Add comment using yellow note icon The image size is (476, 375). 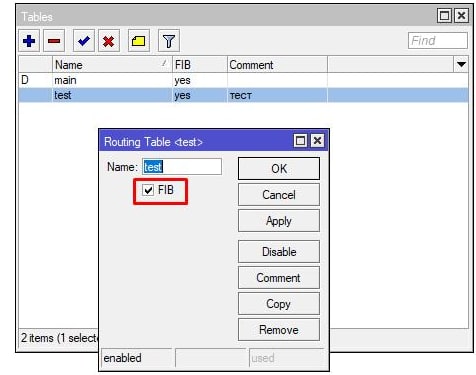pyautogui.click(x=138, y=41)
